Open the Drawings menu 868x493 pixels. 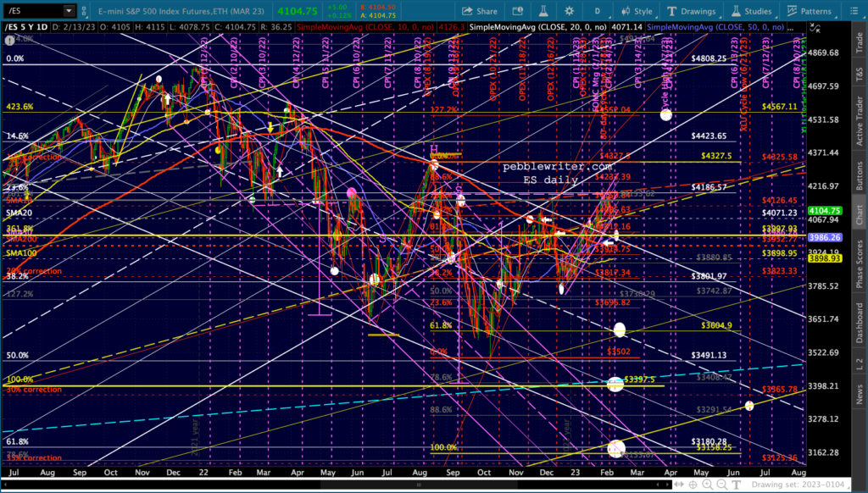[691, 11]
